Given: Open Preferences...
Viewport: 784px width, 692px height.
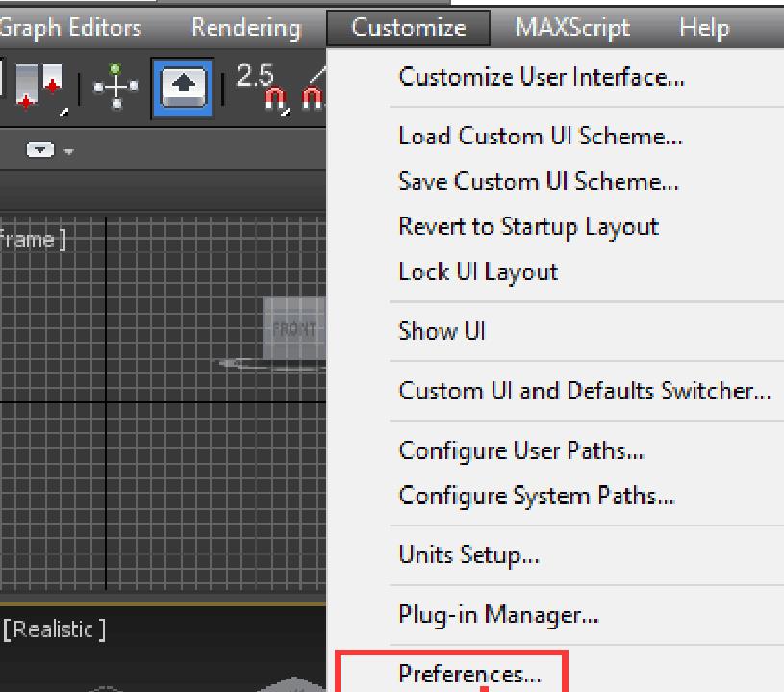Looking at the screenshot, I should pos(469,674).
